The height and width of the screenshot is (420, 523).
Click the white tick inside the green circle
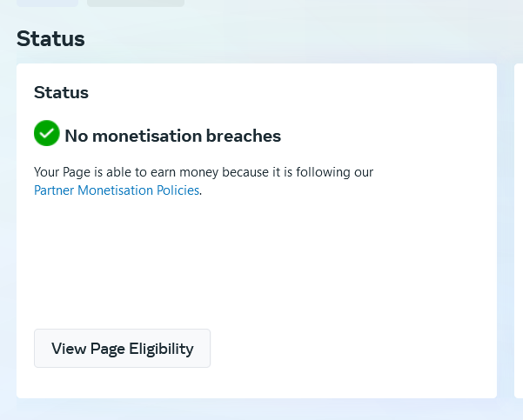[46, 134]
